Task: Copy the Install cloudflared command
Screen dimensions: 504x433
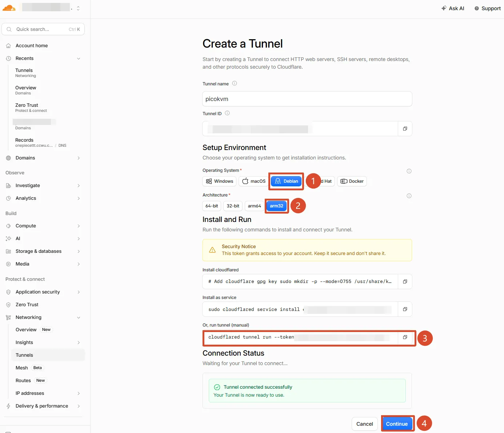Action: click(405, 282)
